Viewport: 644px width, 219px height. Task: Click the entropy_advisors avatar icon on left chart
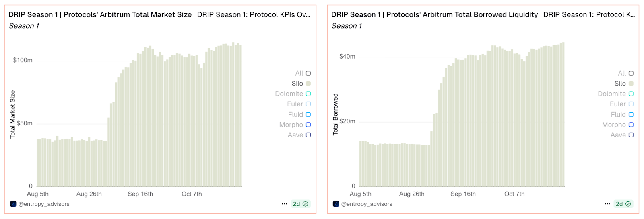pos(13,204)
